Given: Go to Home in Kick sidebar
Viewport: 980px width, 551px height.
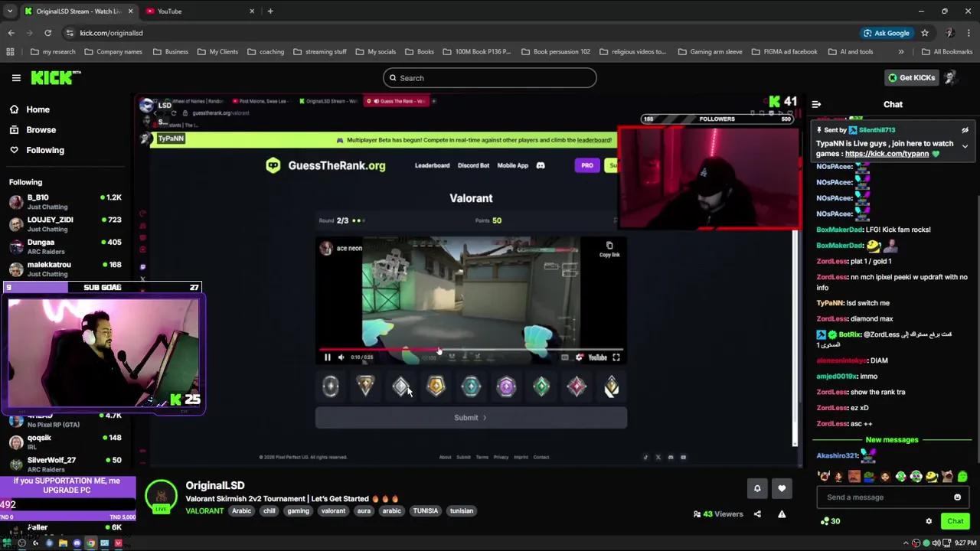Looking at the screenshot, I should 29,109.
